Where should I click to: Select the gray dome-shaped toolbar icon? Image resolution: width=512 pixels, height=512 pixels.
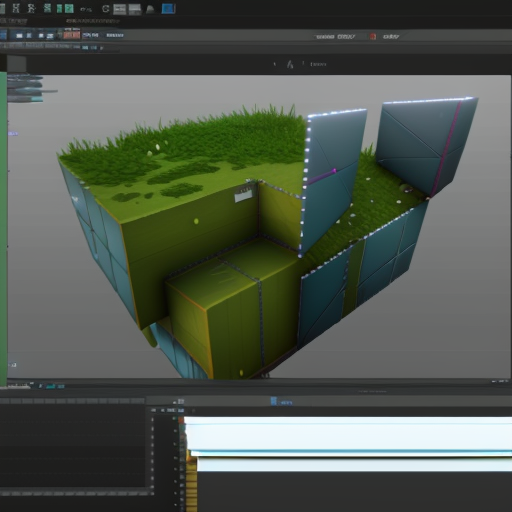[150, 9]
